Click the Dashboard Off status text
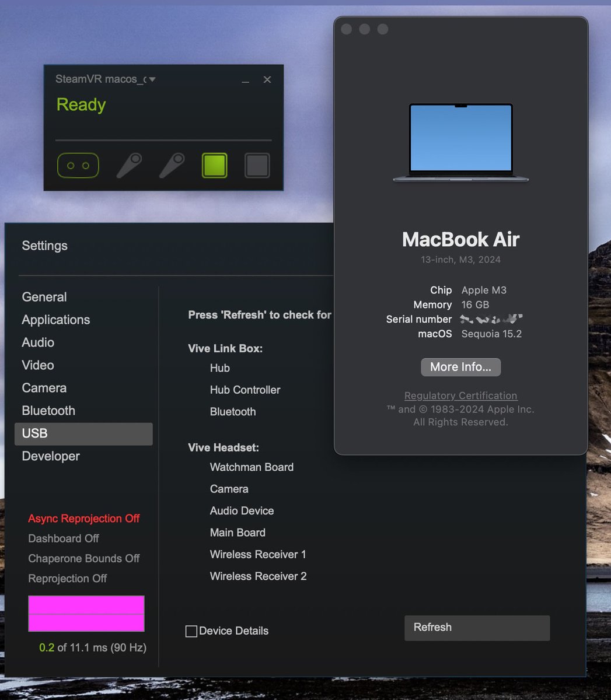Screen dimensions: 611x700 (64, 538)
